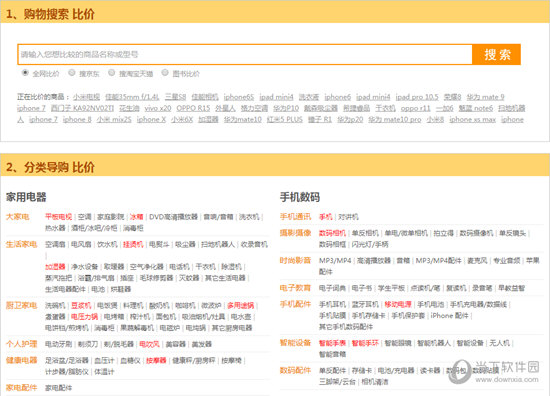Image resolution: width=550 pixels, height=396 pixels.
Task: Open the 生活家电 category heading
Action: click(21, 244)
